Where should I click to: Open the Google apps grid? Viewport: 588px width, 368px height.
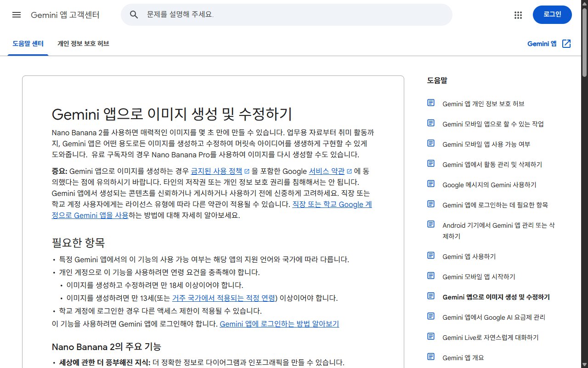coord(518,15)
